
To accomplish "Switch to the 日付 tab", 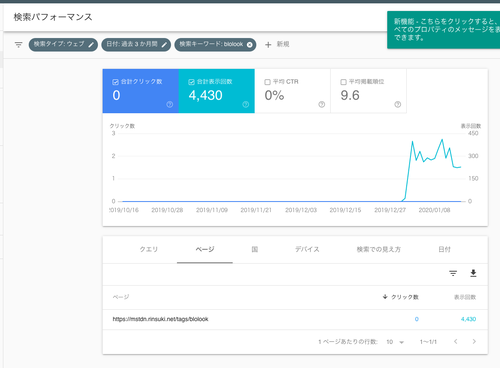I will [x=444, y=249].
